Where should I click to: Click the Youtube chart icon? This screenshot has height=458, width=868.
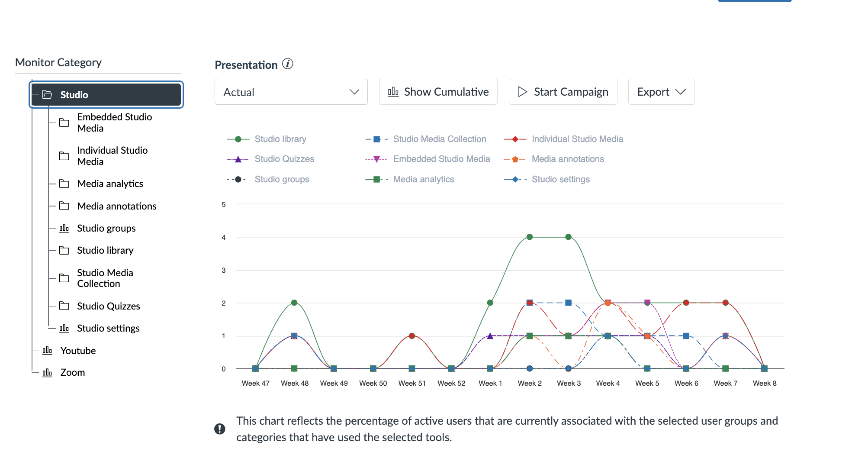pyautogui.click(x=47, y=351)
